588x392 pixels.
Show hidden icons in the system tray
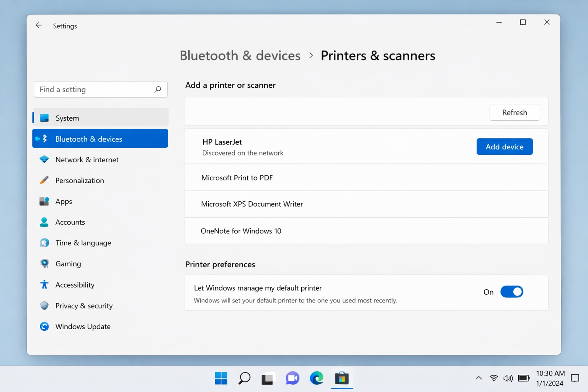(x=479, y=378)
